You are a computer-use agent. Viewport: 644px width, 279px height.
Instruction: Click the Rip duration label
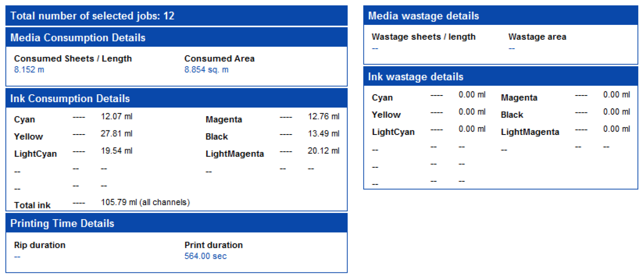[40, 245]
